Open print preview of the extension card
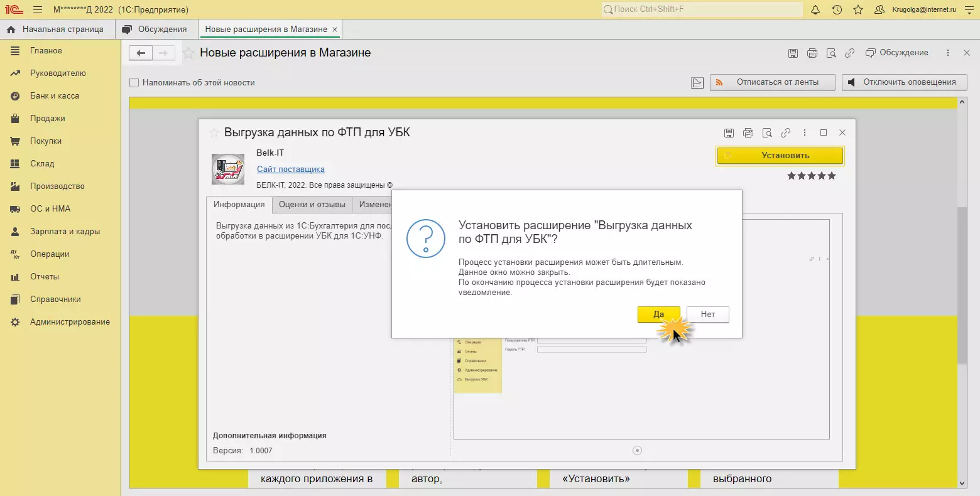 tap(766, 133)
